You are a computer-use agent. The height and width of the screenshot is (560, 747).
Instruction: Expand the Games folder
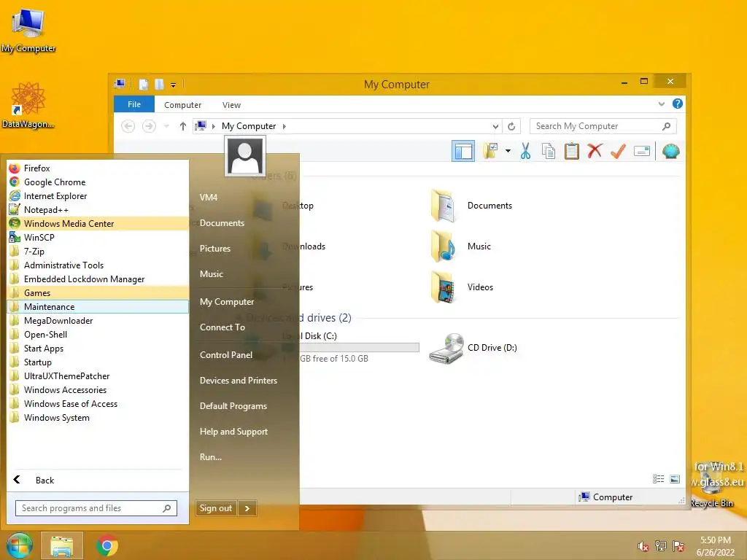pos(98,292)
